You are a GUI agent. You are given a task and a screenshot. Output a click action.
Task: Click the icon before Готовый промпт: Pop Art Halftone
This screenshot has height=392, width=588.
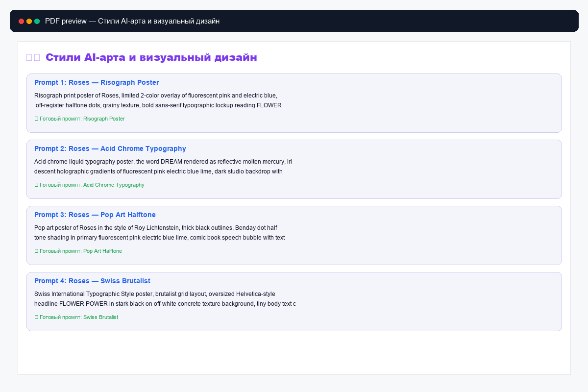[x=36, y=251]
